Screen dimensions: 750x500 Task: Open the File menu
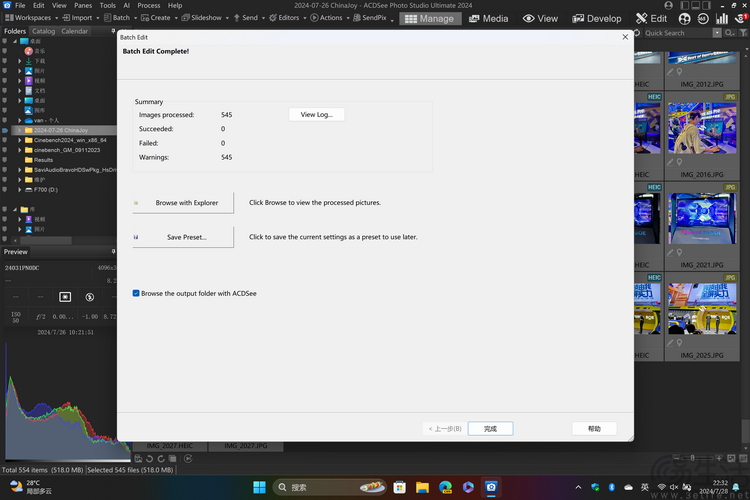(20, 5)
